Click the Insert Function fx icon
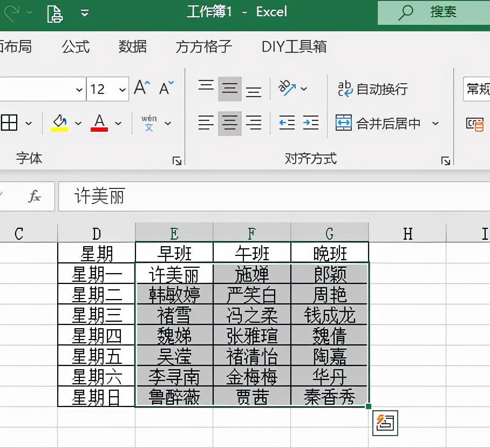 pos(34,196)
